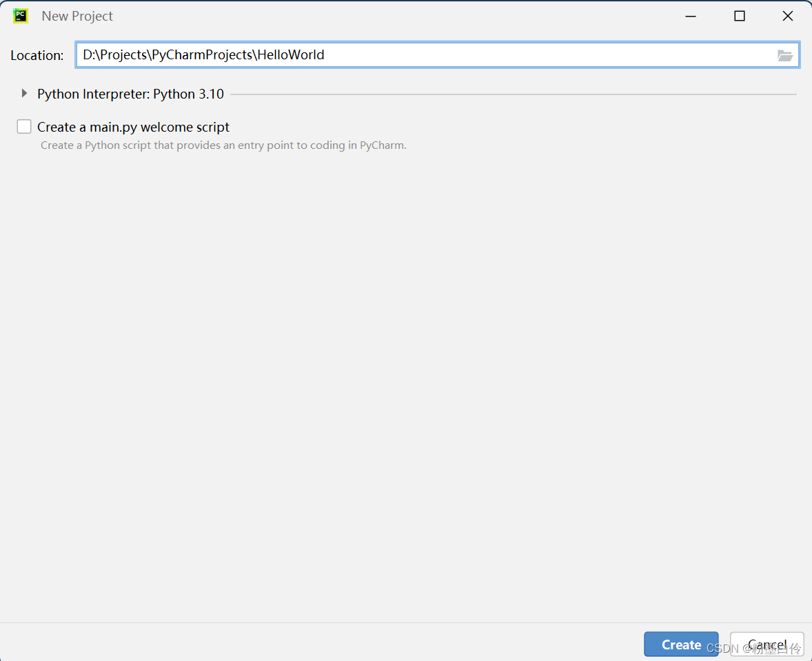The width and height of the screenshot is (812, 661).
Task: Click the folder browse icon in Location field
Action: coord(784,55)
